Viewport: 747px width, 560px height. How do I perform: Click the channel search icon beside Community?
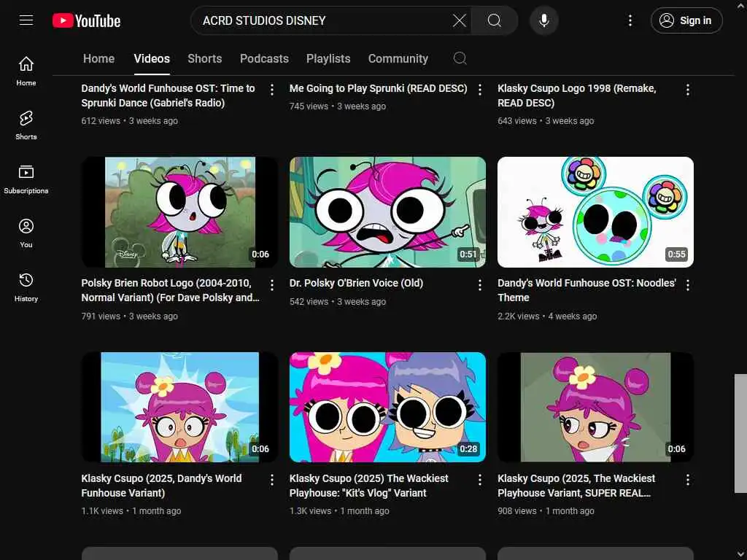pyautogui.click(x=460, y=58)
